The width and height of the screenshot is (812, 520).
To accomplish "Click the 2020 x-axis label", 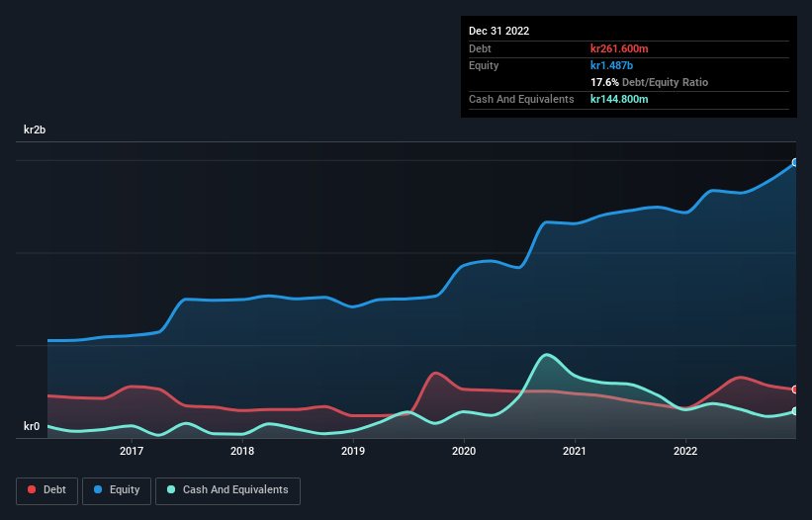I will click(464, 451).
